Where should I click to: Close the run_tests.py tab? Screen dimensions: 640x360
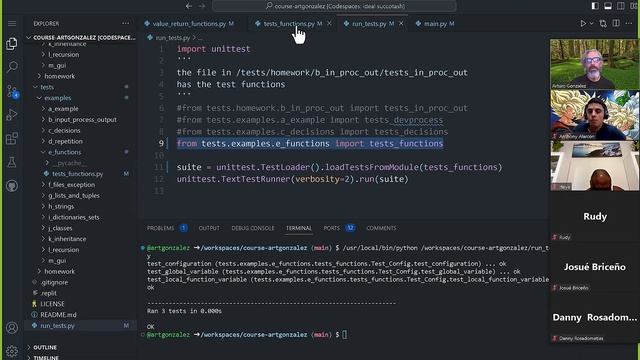401,24
